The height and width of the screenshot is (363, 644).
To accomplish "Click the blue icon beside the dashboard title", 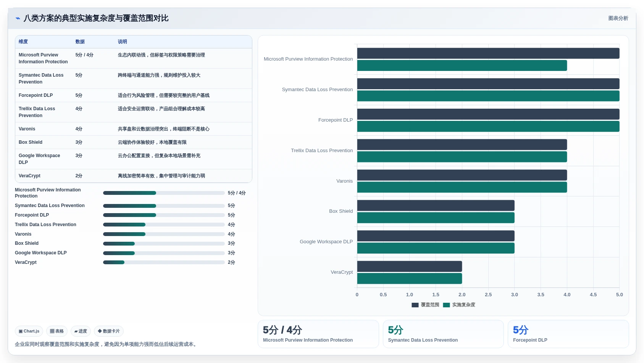I will [x=18, y=18].
